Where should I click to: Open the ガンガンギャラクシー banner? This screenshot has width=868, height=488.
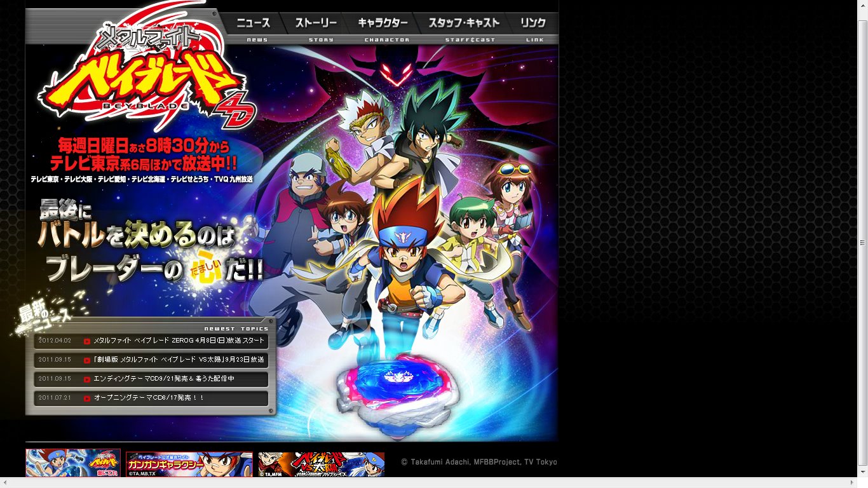[189, 464]
